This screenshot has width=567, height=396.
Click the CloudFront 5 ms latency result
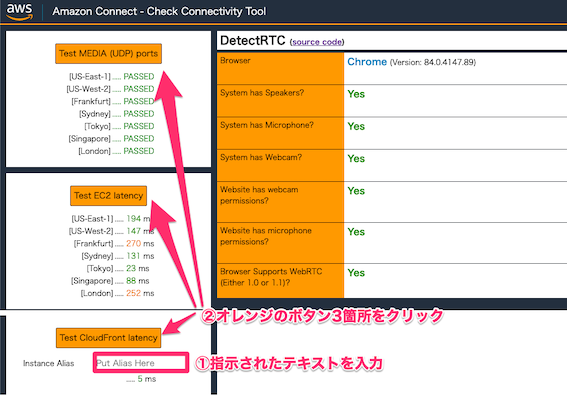(141, 379)
